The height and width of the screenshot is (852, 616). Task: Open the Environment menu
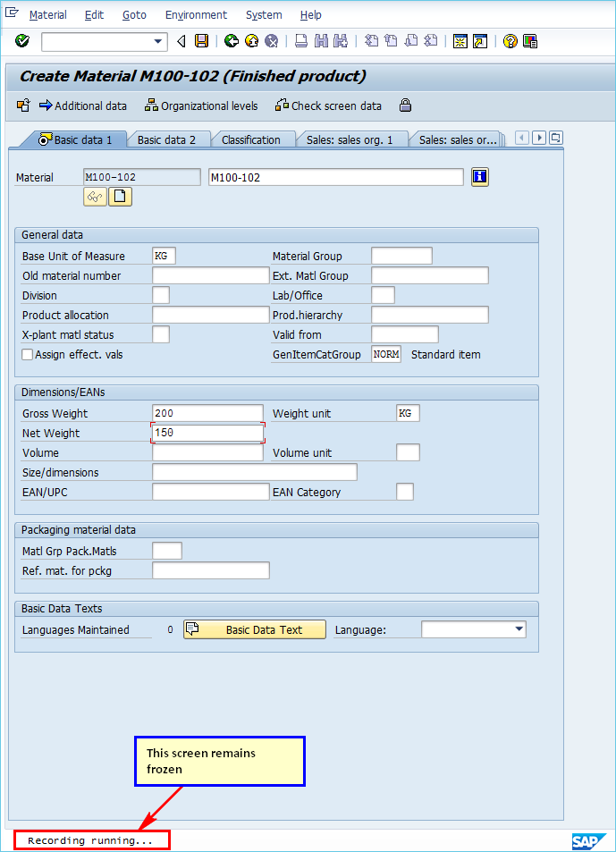click(196, 15)
